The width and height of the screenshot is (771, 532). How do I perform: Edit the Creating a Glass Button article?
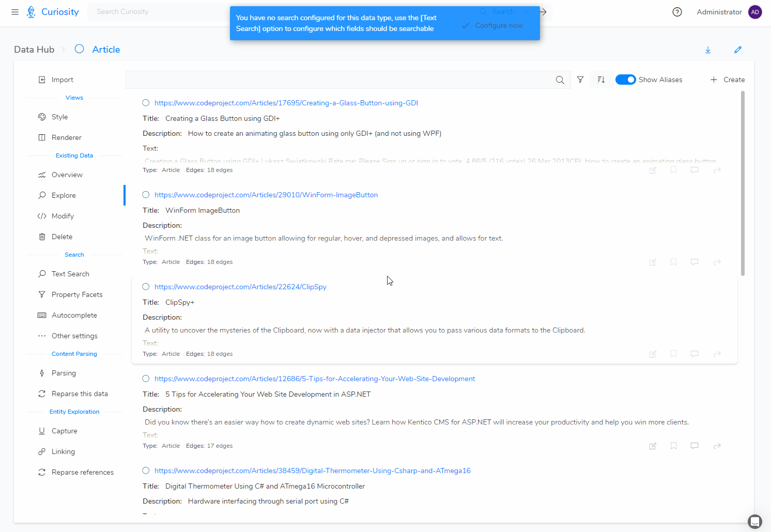click(x=653, y=170)
